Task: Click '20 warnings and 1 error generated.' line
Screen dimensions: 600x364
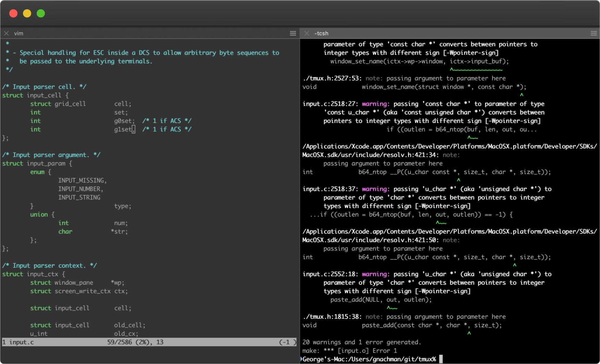Action: tap(362, 342)
